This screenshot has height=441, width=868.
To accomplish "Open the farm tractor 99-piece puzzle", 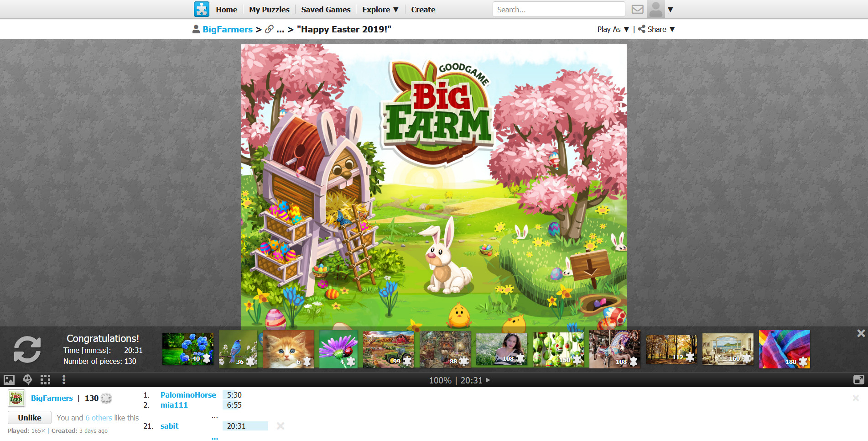I will tap(389, 349).
